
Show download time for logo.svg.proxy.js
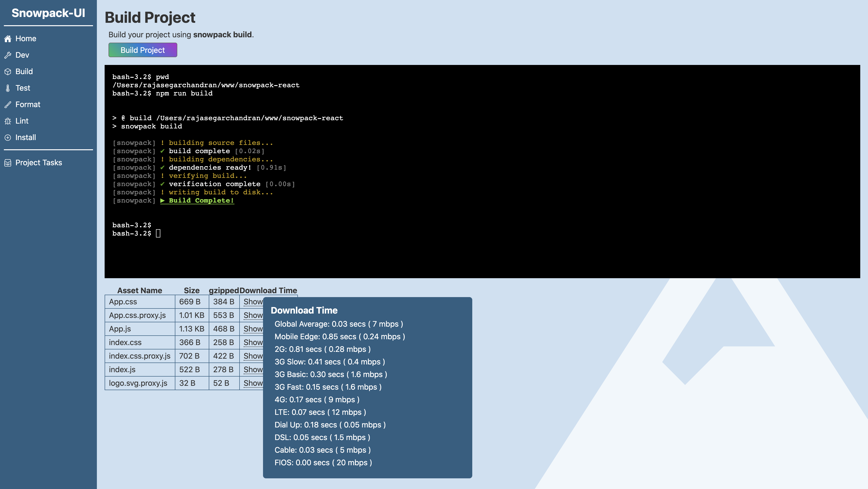253,383
